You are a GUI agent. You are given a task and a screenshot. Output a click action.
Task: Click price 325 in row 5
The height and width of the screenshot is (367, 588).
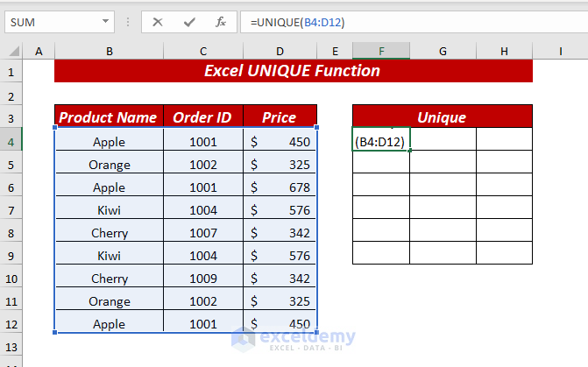point(280,162)
